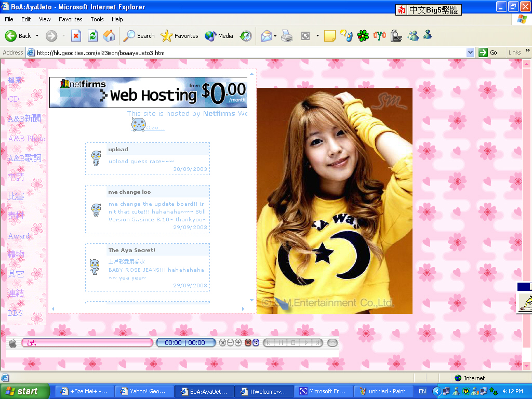
Task: Open the Media toolbar button
Action: (x=219, y=36)
